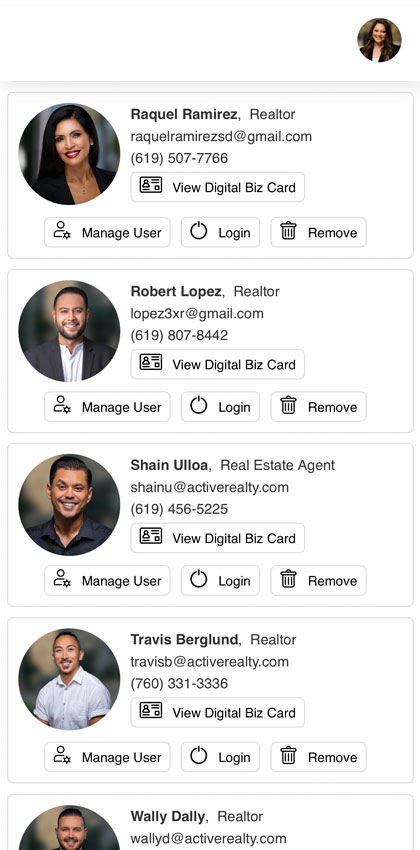Click the trash icon in Travis Berglund's card
The width and height of the screenshot is (420, 850).
(288, 756)
